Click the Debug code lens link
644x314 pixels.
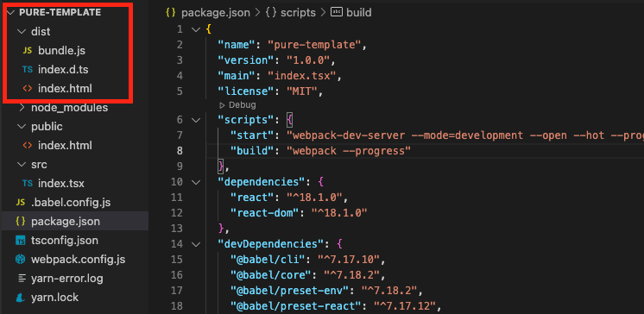pos(243,105)
